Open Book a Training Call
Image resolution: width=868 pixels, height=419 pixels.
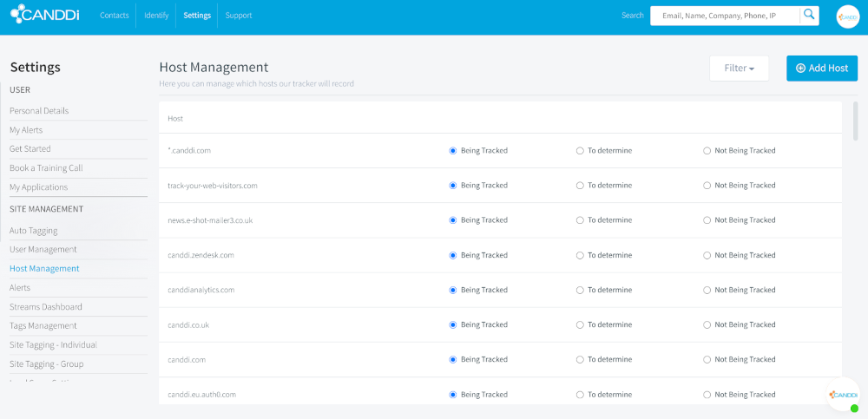(x=46, y=167)
